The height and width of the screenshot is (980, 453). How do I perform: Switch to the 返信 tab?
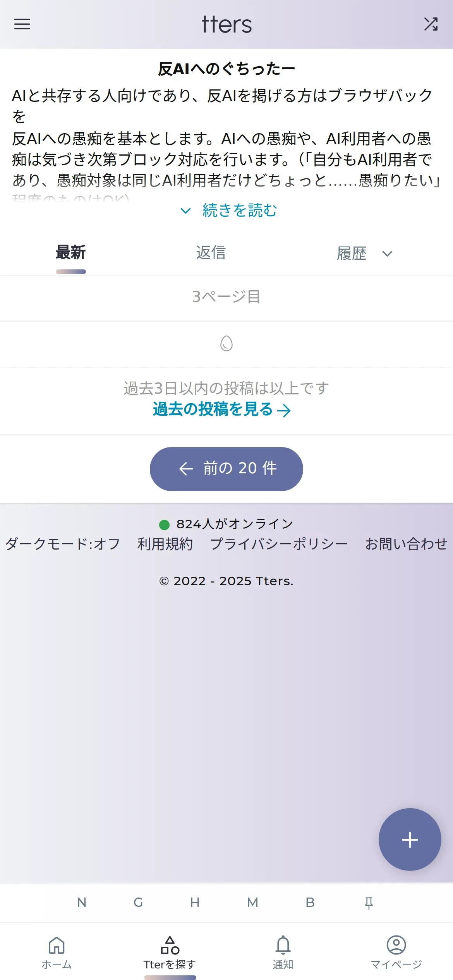[x=211, y=253]
